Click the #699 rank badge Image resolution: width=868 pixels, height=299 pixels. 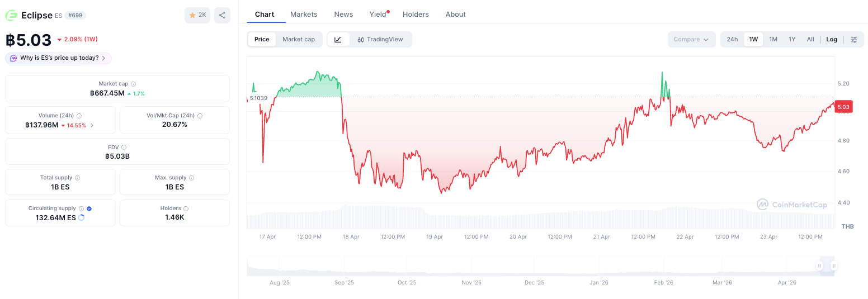coord(75,15)
